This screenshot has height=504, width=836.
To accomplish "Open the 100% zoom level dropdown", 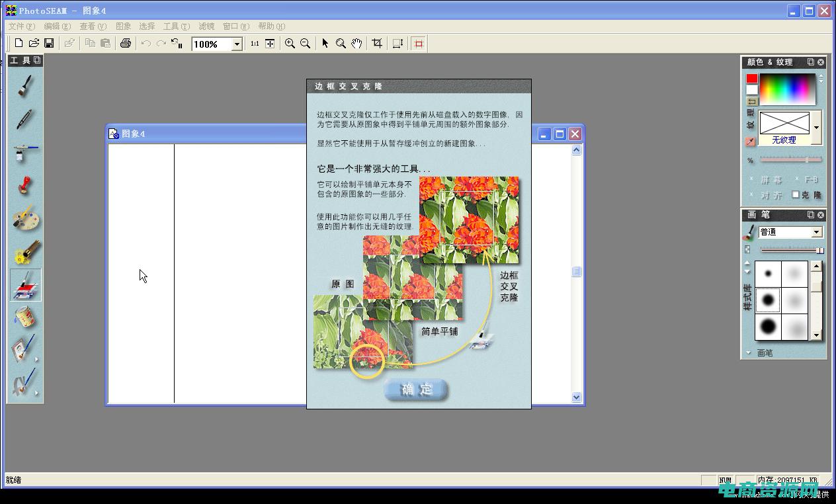I will point(236,44).
